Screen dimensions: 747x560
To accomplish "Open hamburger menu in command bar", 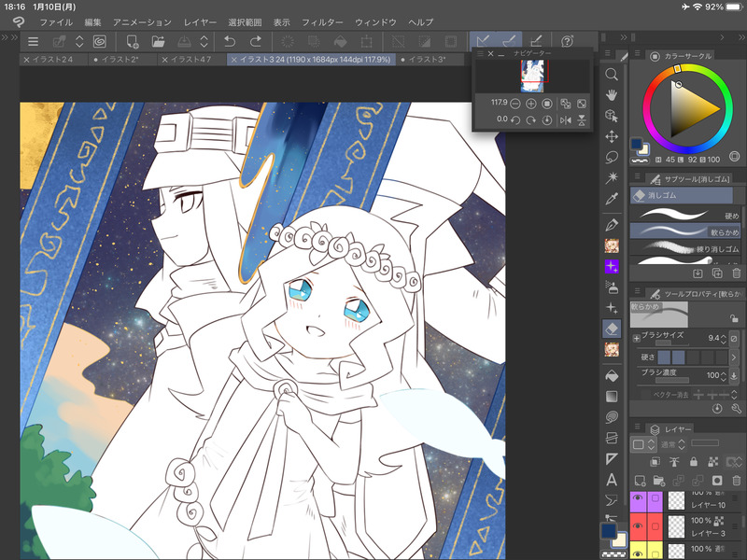I will coord(33,41).
